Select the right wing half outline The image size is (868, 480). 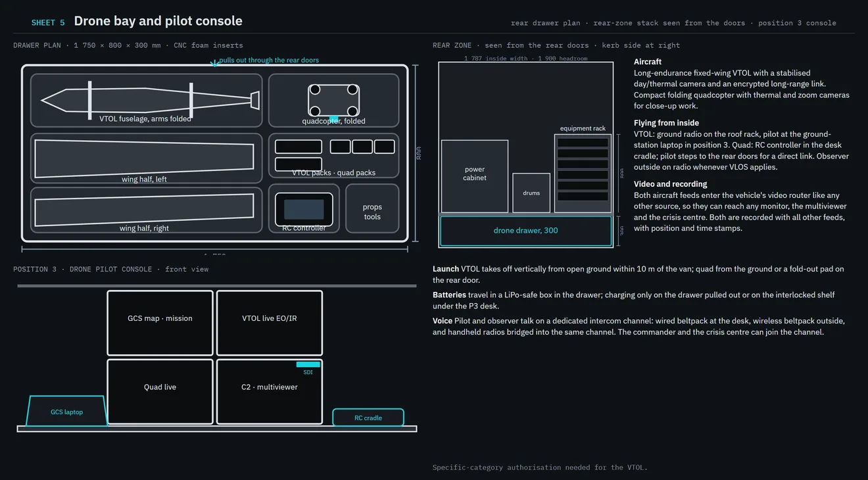144,210
